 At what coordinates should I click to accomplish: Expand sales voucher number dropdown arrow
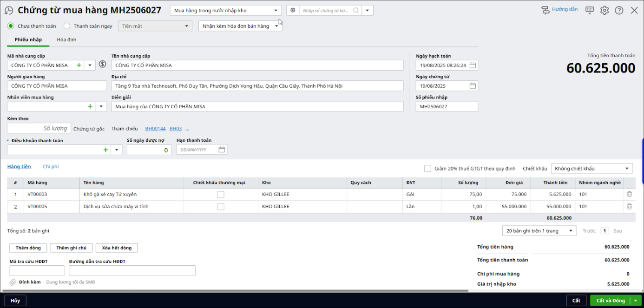tap(368, 10)
